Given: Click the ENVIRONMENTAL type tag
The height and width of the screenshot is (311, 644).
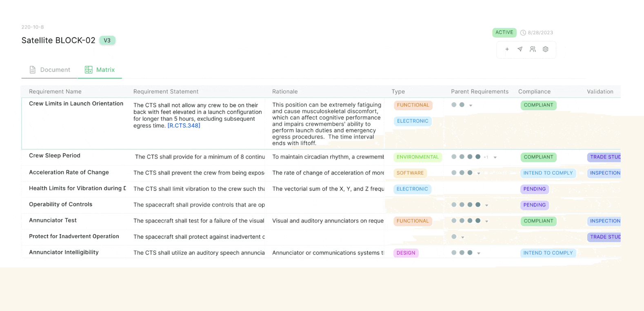Looking at the screenshot, I should [x=417, y=157].
